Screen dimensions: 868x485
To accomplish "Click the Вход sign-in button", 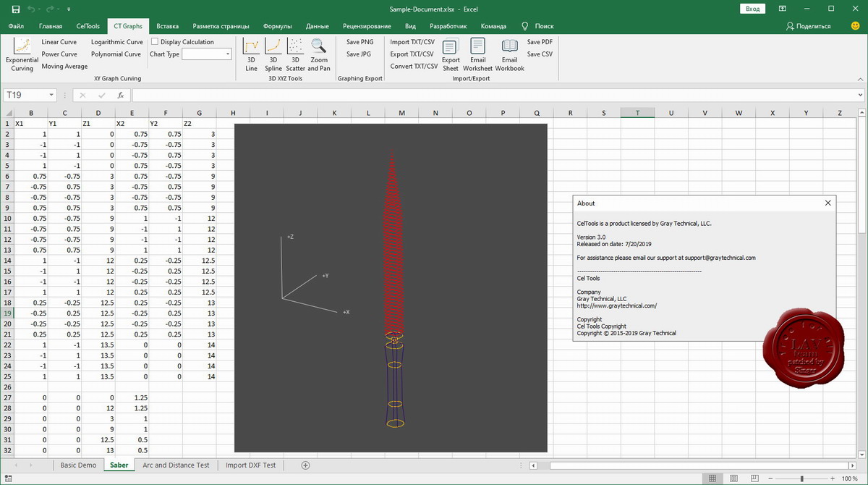I will (x=752, y=9).
